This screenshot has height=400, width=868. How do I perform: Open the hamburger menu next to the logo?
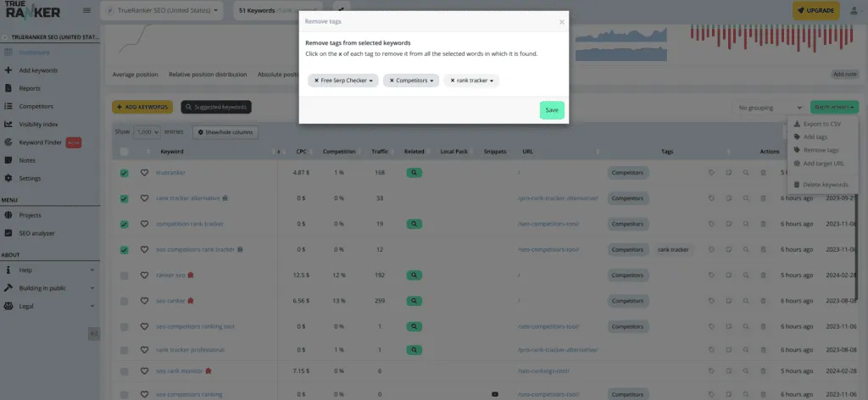(86, 10)
